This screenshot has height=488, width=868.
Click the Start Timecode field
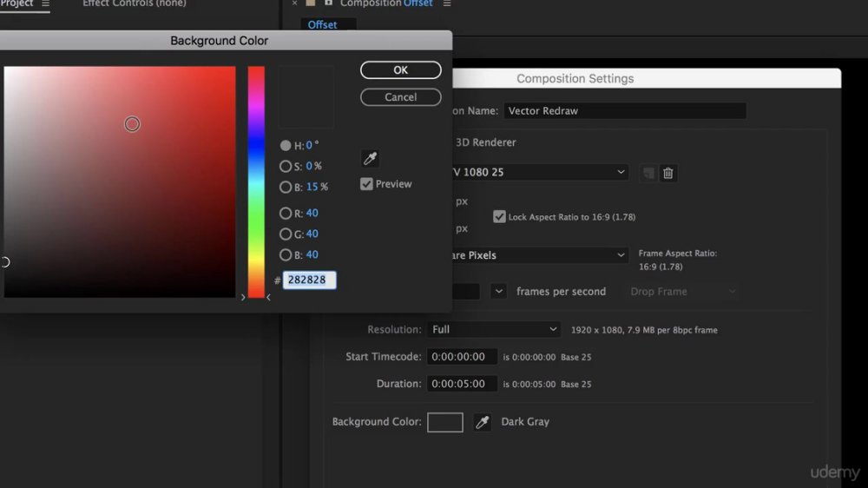coord(462,357)
